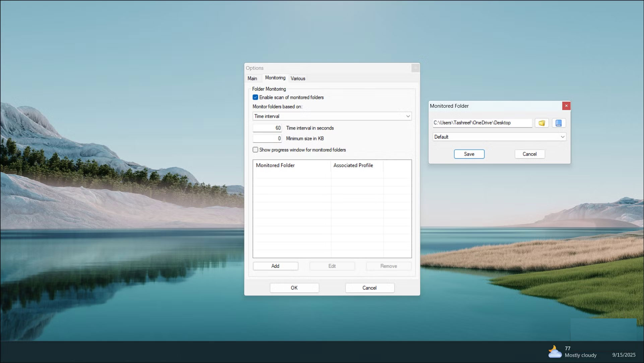
Task: Enable scan of monitored folders
Action: pos(255,97)
